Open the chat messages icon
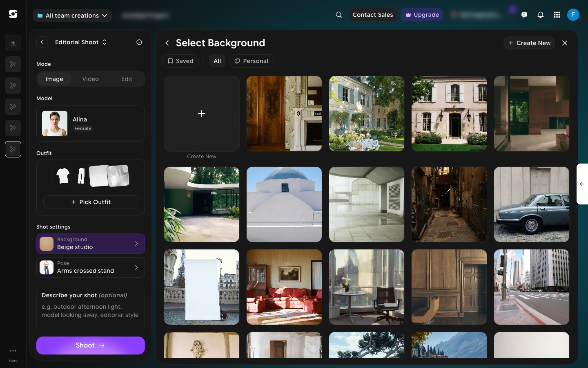Screen dimensions: 588x368 tap(524, 15)
